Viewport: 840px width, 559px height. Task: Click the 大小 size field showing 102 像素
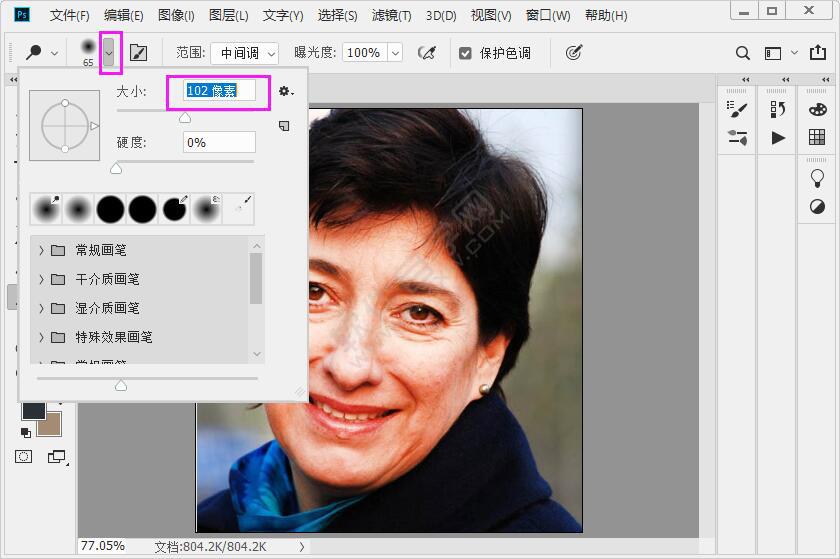tap(219, 91)
